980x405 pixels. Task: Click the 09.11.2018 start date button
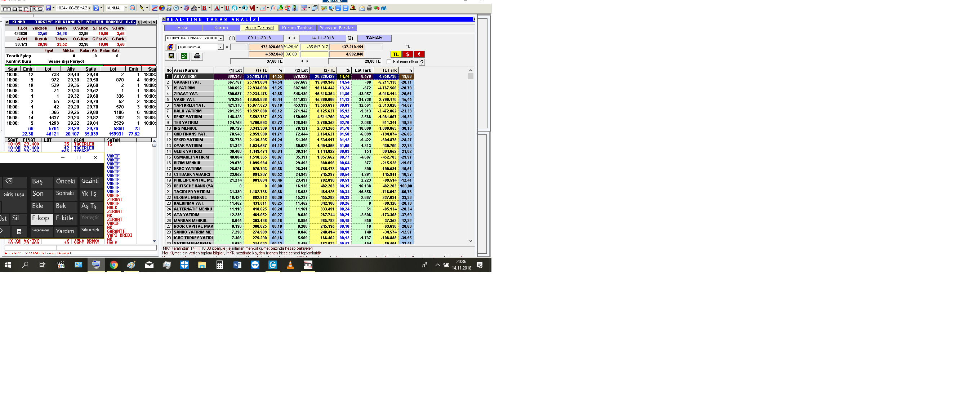point(259,38)
